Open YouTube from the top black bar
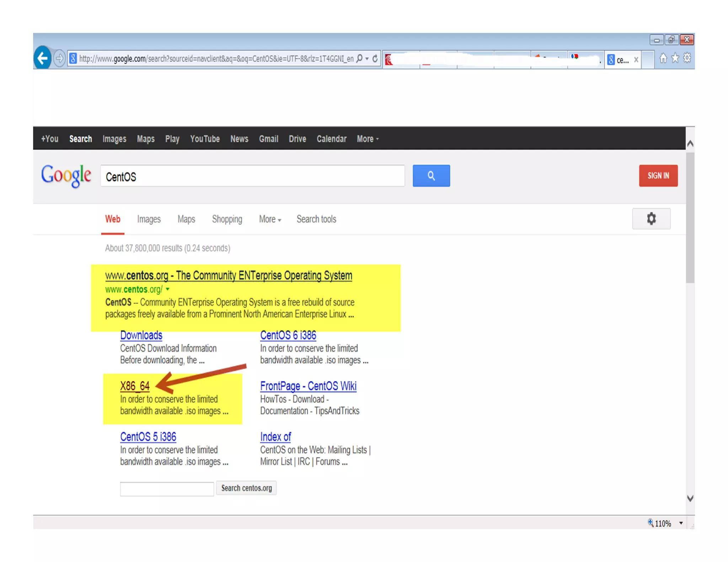728x562 pixels. [x=205, y=139]
